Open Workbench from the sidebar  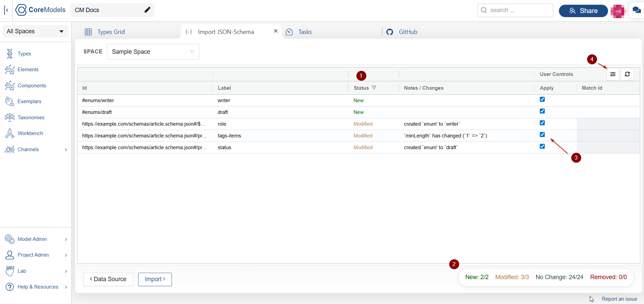(30, 133)
